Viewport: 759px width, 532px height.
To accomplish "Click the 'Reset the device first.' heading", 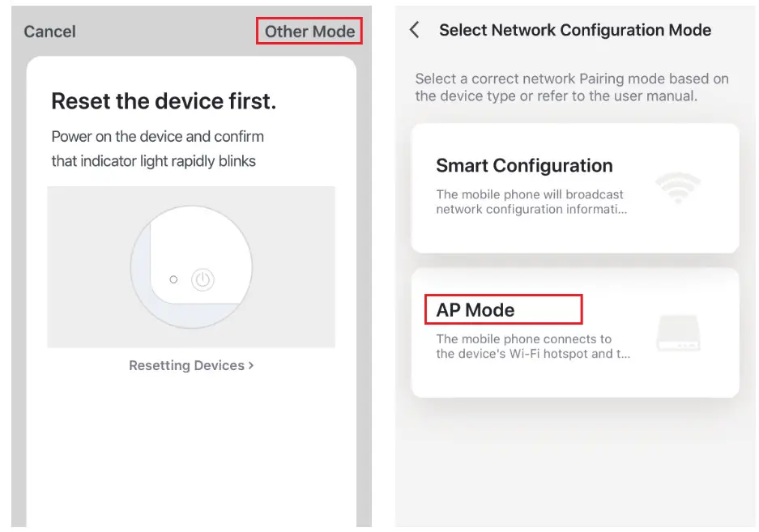I will point(164,101).
